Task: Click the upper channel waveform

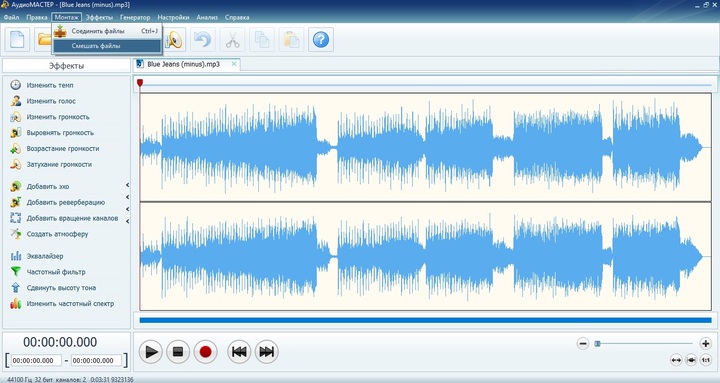Action: pyautogui.click(x=426, y=147)
